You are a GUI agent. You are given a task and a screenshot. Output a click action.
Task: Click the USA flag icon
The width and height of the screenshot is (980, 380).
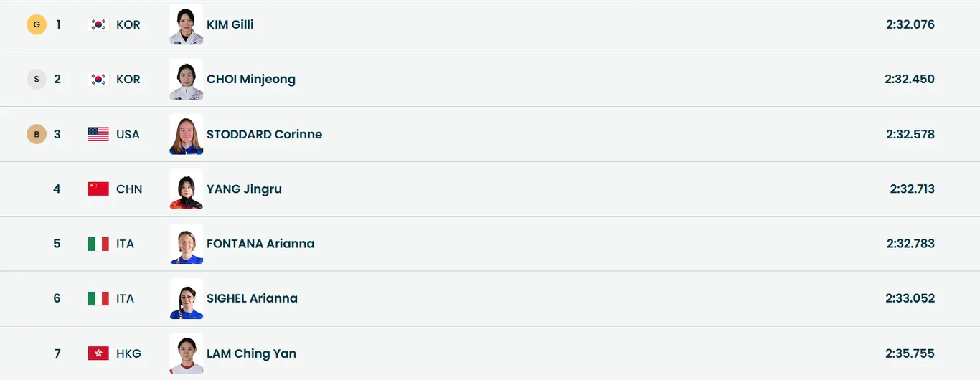[98, 134]
